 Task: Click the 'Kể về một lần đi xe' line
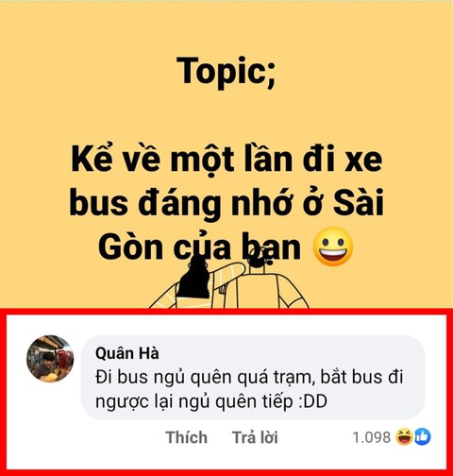click(226, 161)
